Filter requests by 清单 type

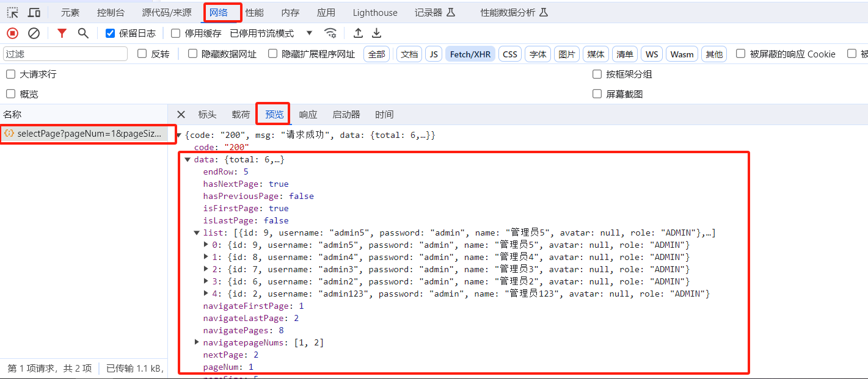(625, 54)
